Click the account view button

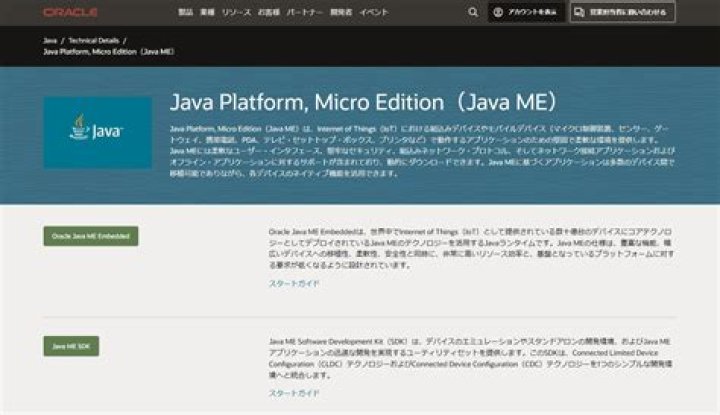pos(526,12)
